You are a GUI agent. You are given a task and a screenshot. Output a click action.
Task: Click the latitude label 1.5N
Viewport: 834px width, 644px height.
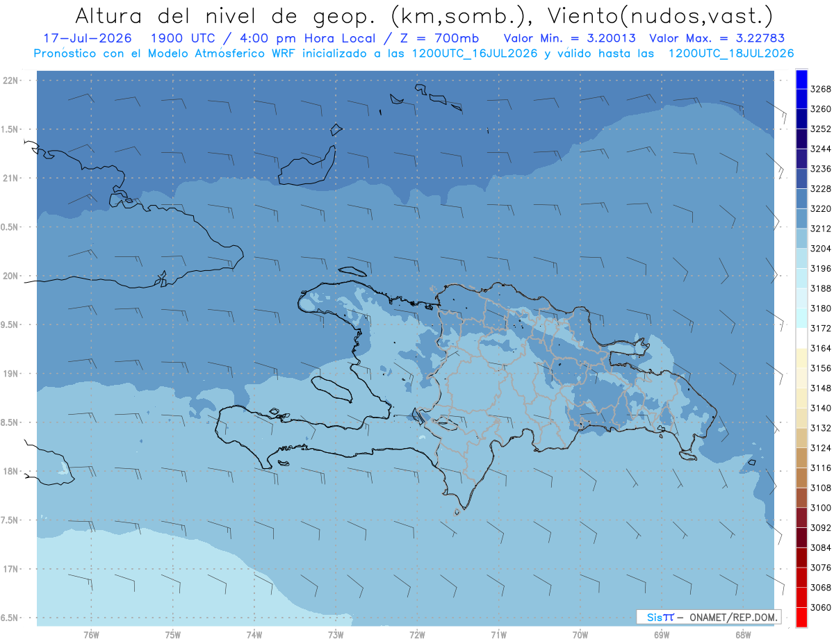(x=10, y=129)
